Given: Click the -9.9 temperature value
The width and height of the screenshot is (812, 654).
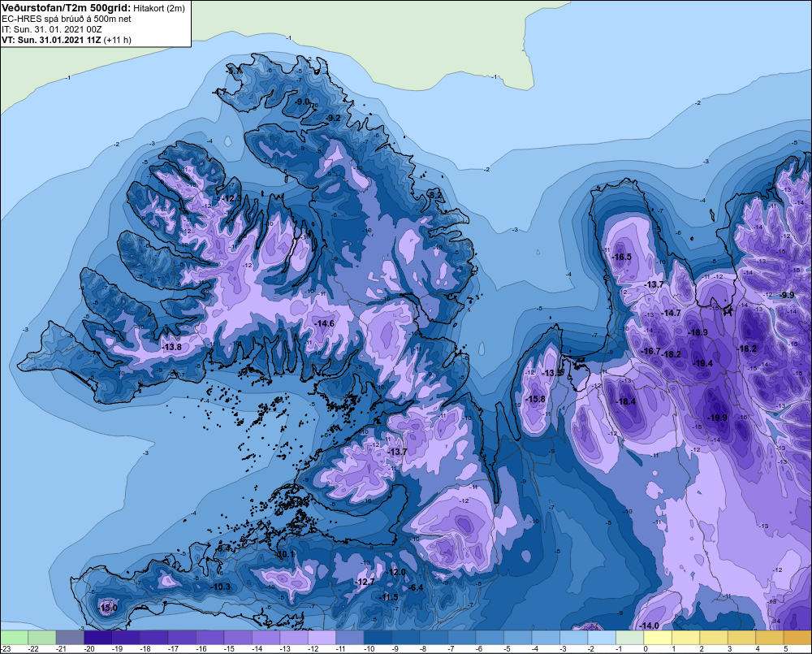Looking at the screenshot, I should pos(787,295).
